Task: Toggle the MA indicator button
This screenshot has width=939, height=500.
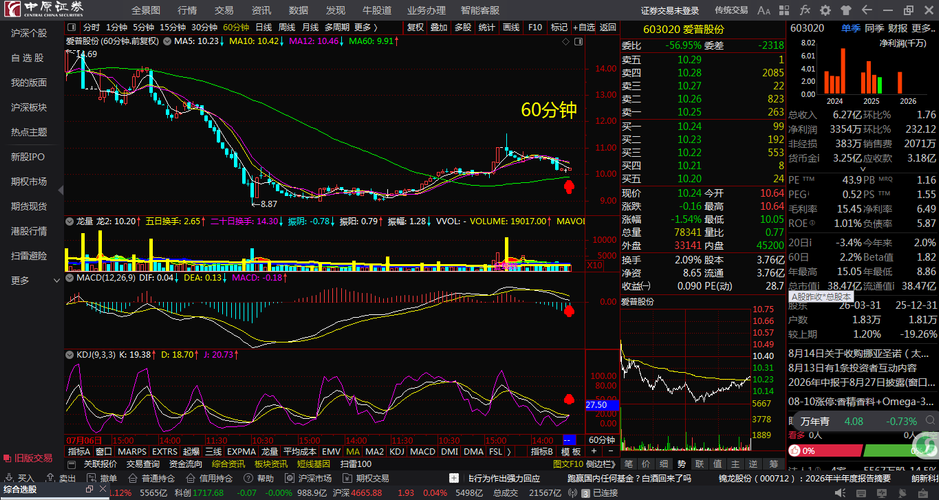Action: point(353,451)
